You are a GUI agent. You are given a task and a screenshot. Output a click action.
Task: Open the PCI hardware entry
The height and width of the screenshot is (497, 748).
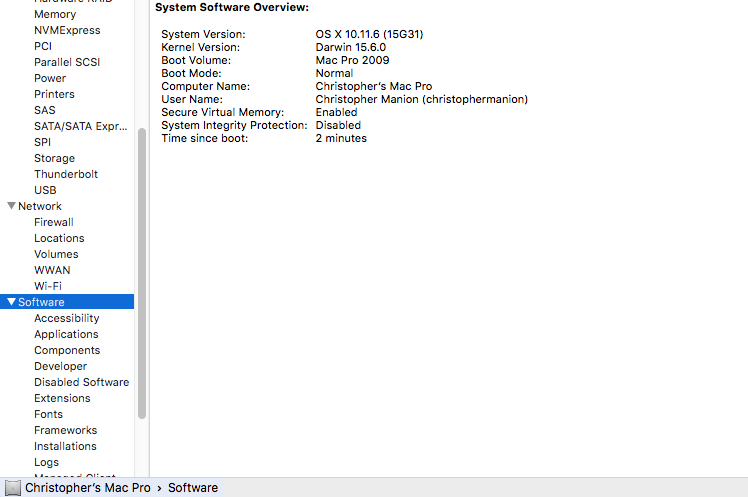(x=43, y=46)
